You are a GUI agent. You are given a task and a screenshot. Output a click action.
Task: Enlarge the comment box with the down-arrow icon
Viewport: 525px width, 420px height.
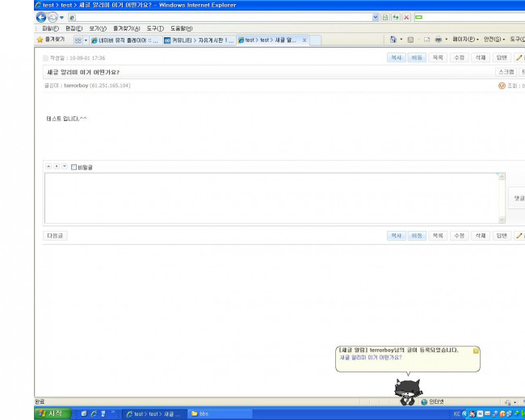tap(65, 166)
